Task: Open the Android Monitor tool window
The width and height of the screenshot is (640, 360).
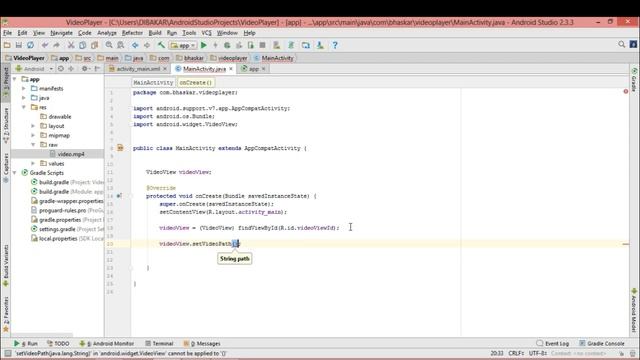Action: coord(107,344)
